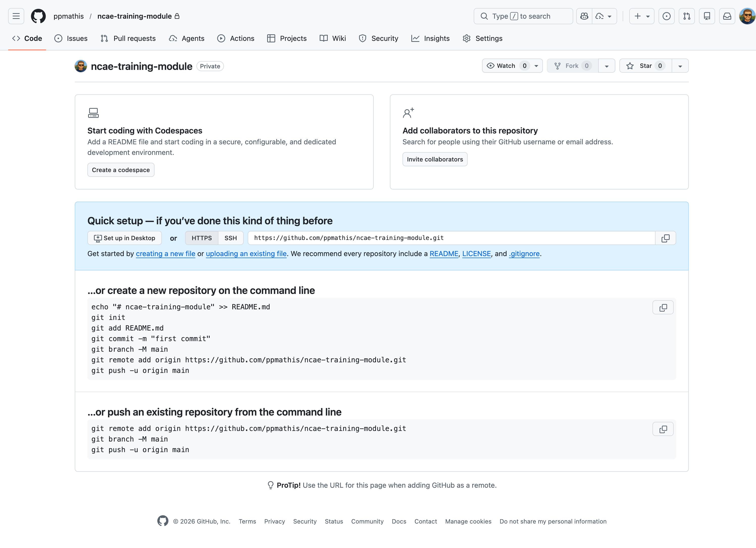Open Copilot chat icon in header
Image resolution: width=756 pixels, height=548 pixels.
click(x=584, y=16)
